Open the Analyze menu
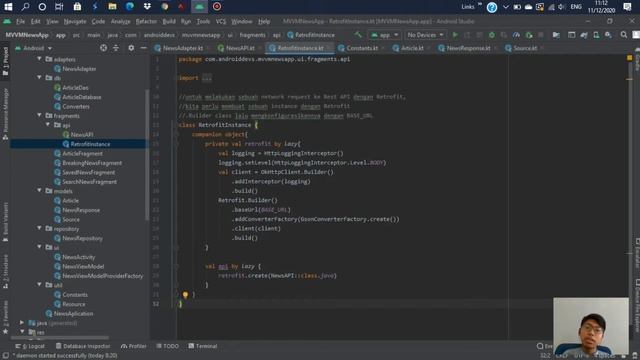Image resolution: width=640 pixels, height=360 pixels. pyautogui.click(x=120, y=21)
